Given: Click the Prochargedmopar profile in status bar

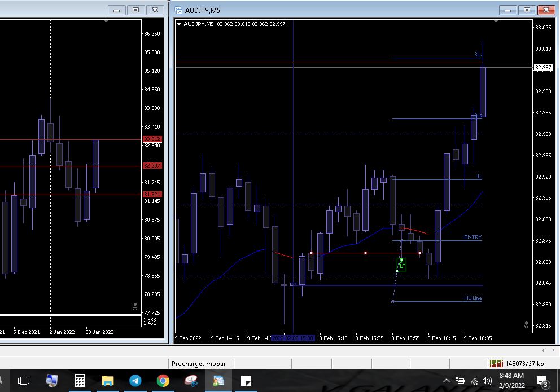Looking at the screenshot, I should click(x=199, y=364).
